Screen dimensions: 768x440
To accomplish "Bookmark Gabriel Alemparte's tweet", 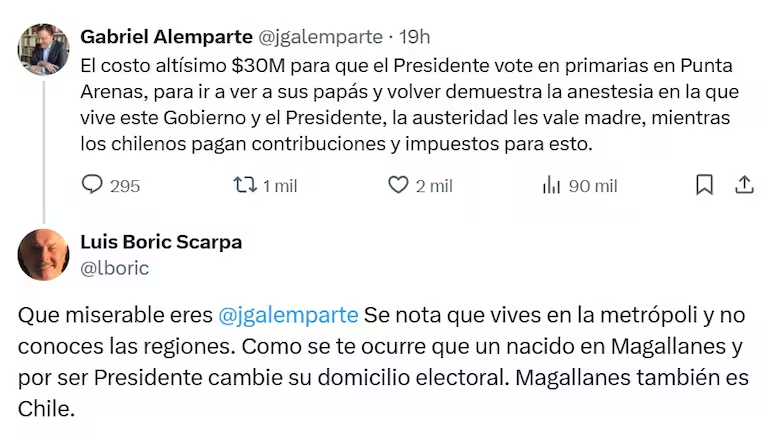I will coord(704,185).
